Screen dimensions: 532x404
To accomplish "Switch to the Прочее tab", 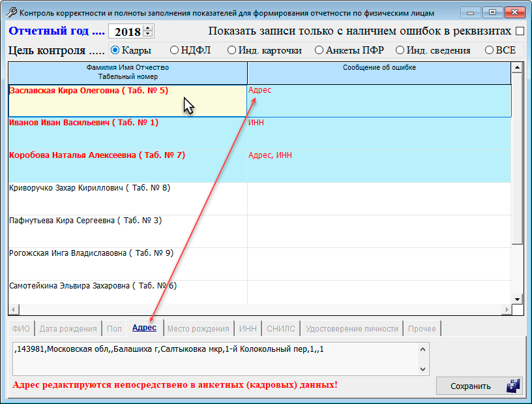I will [x=422, y=328].
